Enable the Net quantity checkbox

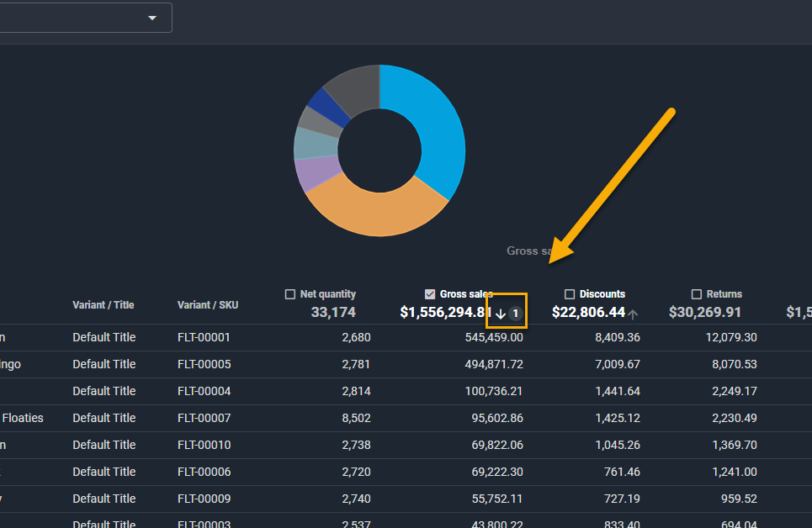290,294
